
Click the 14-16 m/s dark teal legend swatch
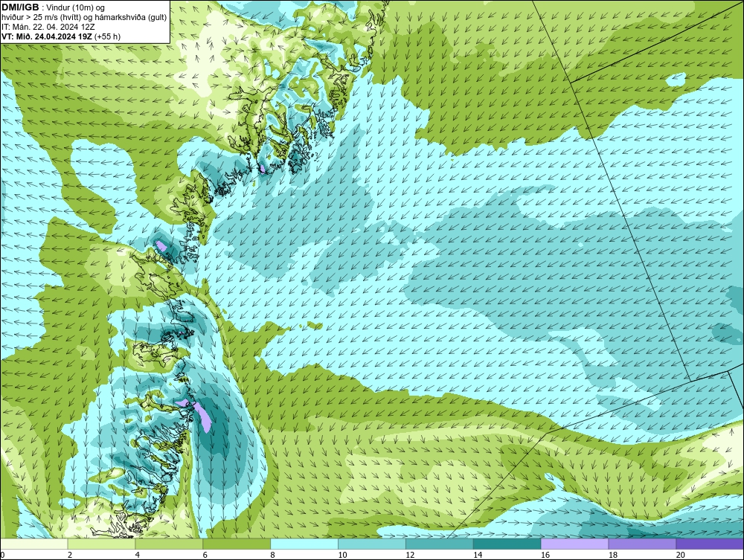[507, 544]
